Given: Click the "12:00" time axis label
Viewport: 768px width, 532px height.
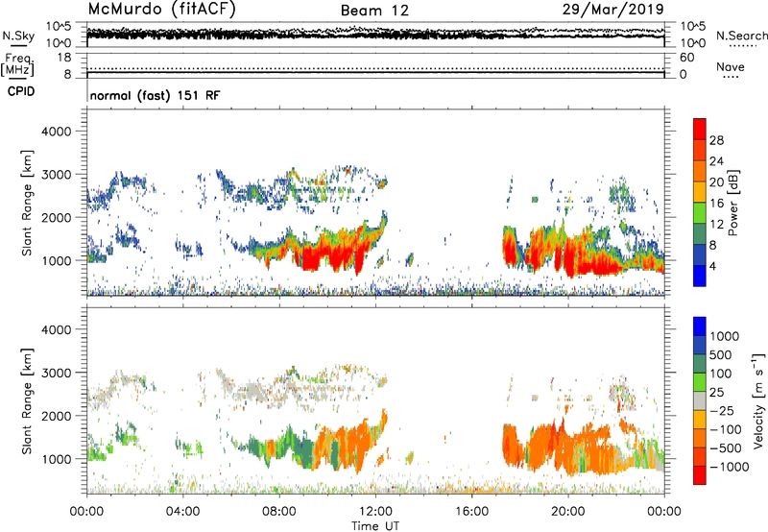Looking at the screenshot, I should click(x=375, y=512).
